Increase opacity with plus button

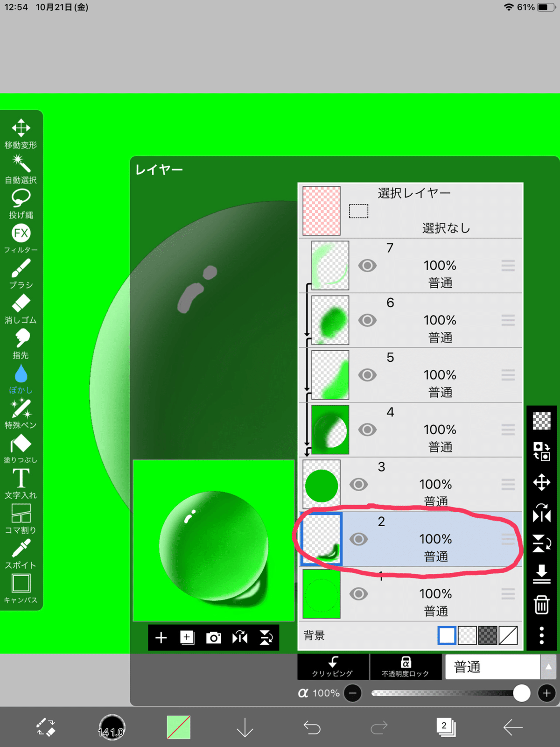tap(547, 693)
